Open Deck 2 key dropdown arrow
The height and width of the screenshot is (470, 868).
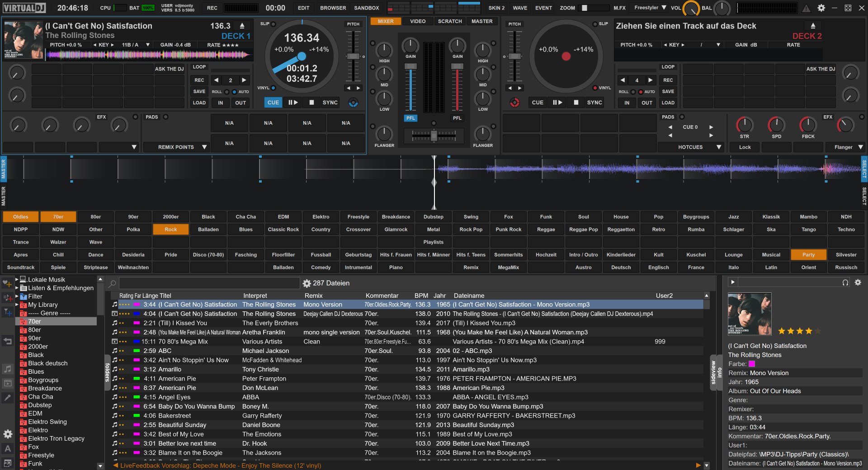click(x=718, y=45)
